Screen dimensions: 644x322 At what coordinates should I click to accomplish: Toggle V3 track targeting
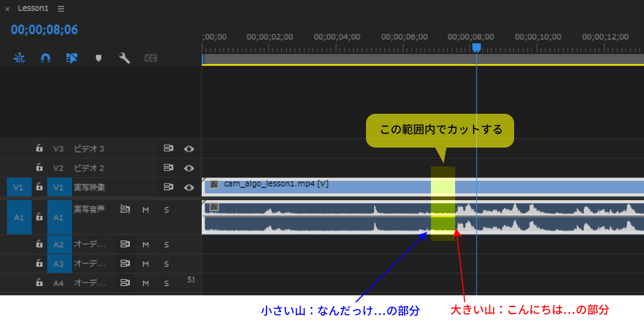tap(58, 149)
